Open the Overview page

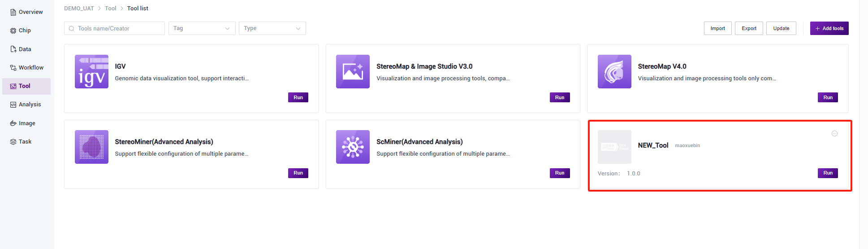tap(26, 12)
